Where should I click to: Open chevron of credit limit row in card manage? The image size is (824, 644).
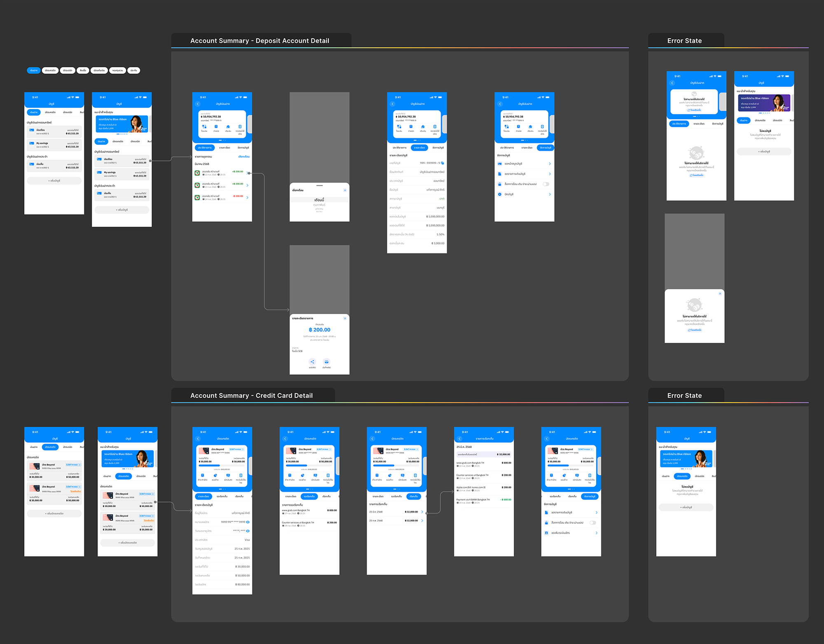pos(596,533)
